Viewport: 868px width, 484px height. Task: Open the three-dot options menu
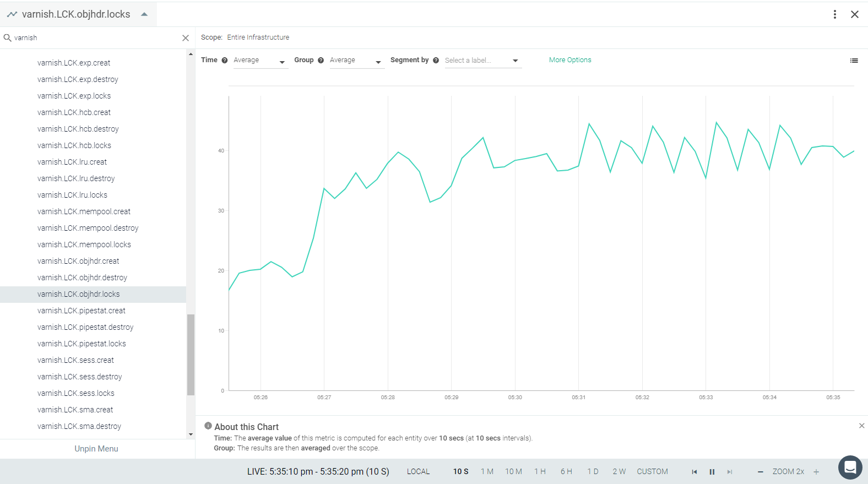coord(835,14)
